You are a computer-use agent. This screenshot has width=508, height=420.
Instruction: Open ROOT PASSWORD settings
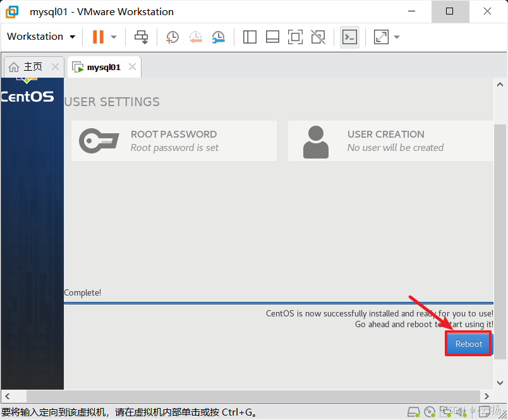tap(174, 141)
